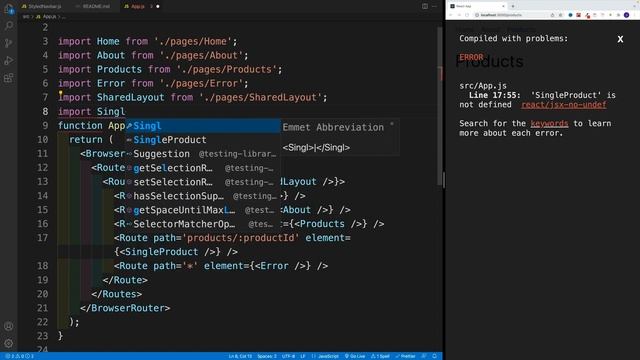Open the Extensions view

(9, 78)
